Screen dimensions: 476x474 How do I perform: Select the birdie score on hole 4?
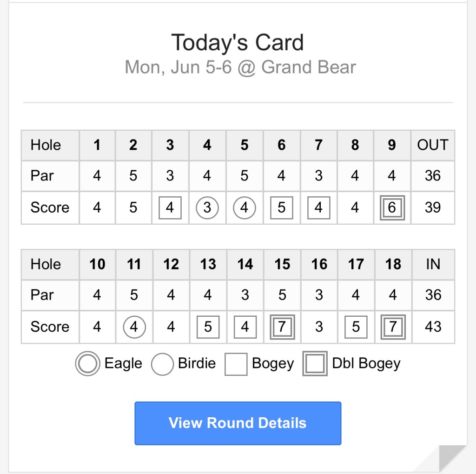(x=207, y=207)
